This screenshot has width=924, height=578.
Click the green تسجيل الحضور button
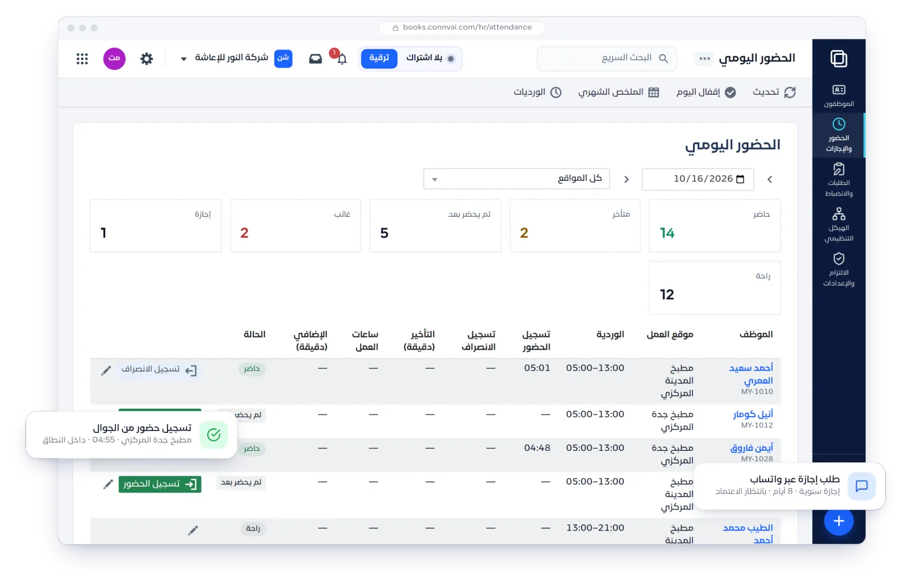pyautogui.click(x=160, y=484)
